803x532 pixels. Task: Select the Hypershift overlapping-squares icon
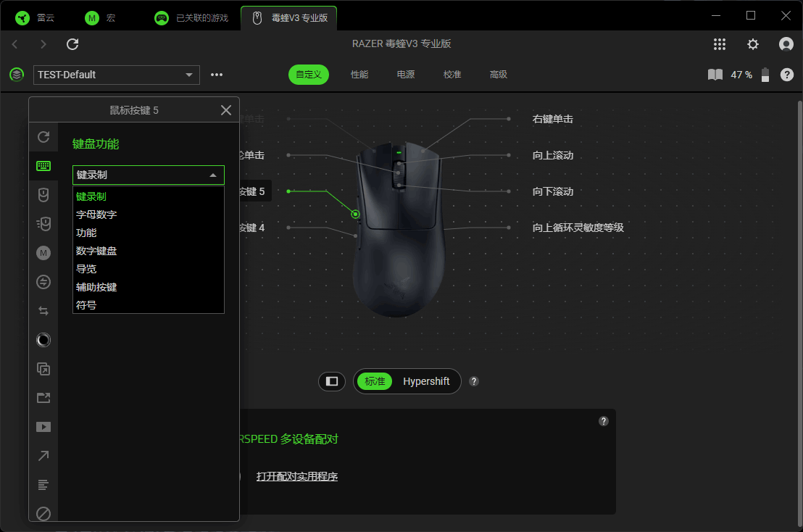pyautogui.click(x=43, y=369)
